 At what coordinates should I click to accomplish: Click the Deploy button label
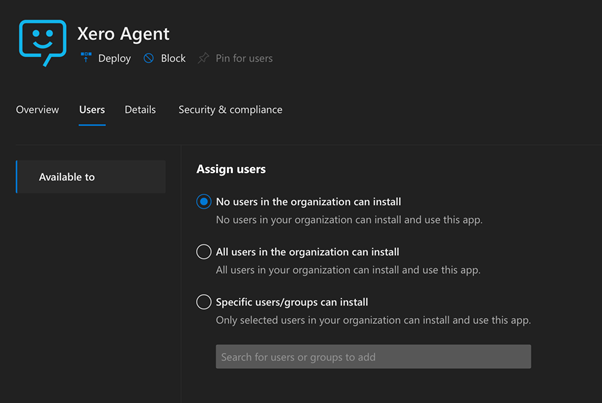114,58
